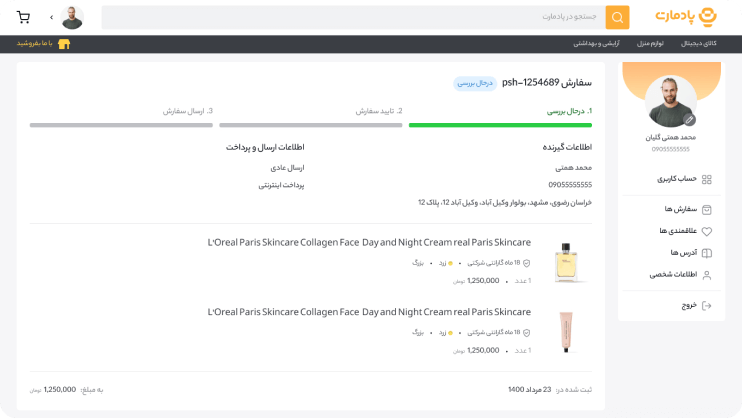This screenshot has height=418, width=742.
Task: Click the logout icon next to خروج
Action: (707, 305)
